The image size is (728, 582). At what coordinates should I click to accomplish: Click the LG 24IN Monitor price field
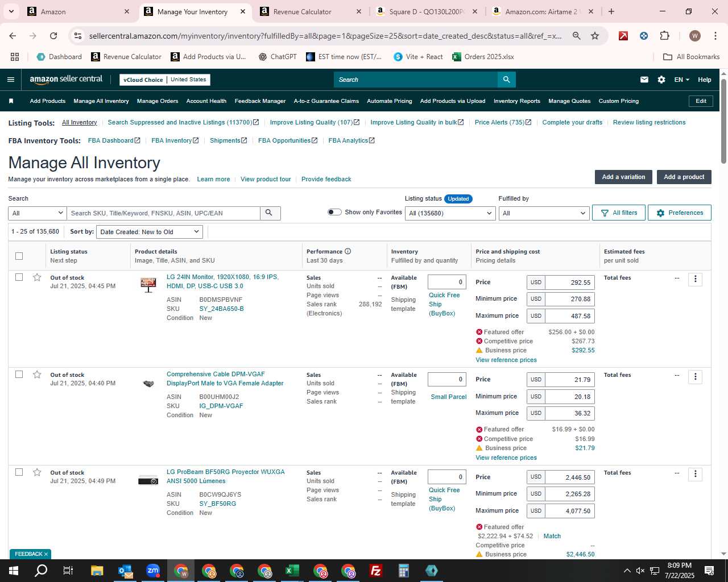pos(569,282)
